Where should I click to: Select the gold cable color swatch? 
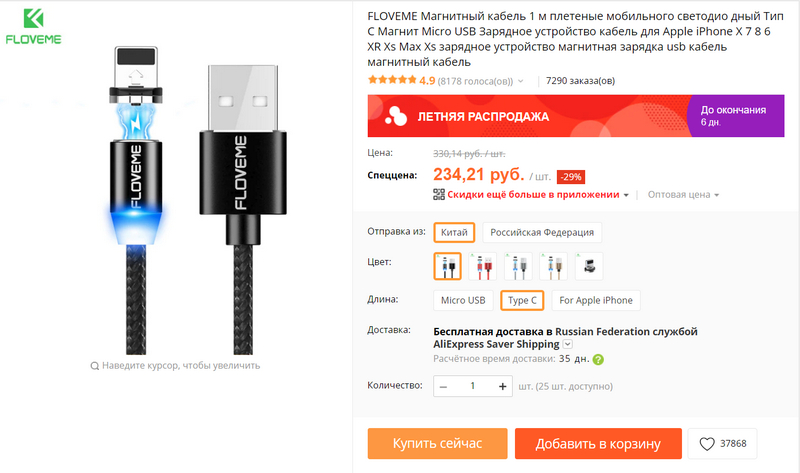(554, 266)
